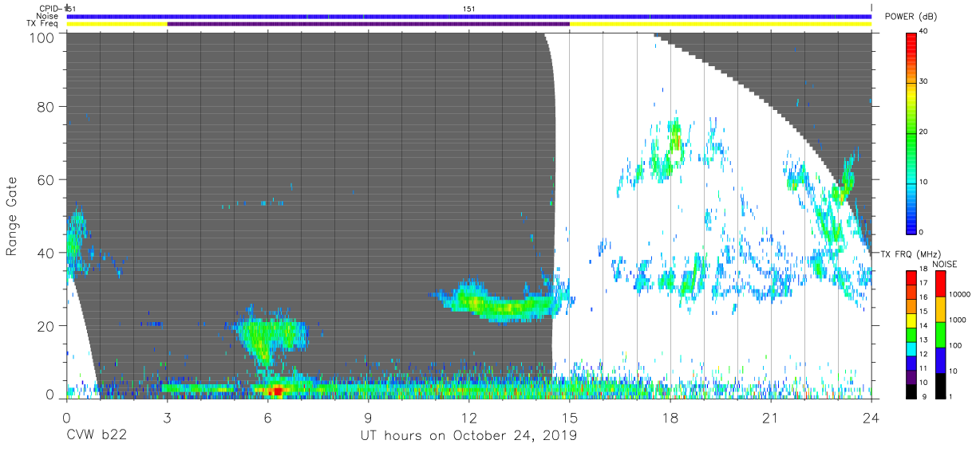Click the y-axis tick label 40
The width and height of the screenshot is (980, 452).
tap(47, 253)
